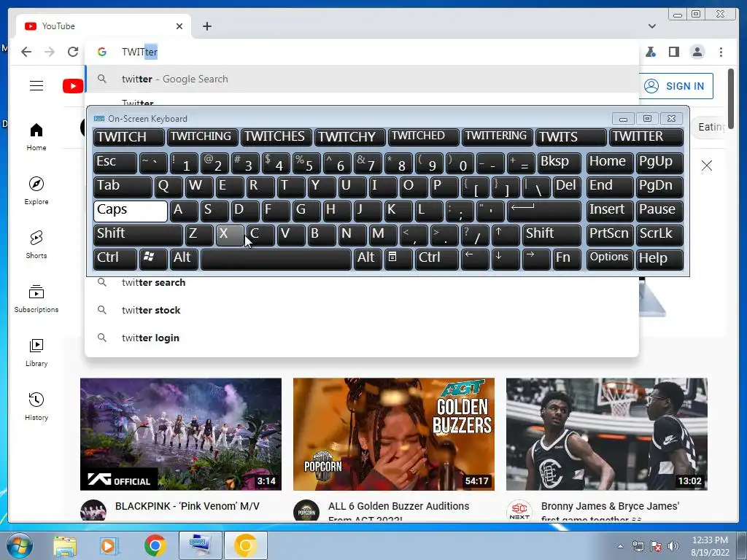Image resolution: width=747 pixels, height=560 pixels.
Task: Click the context menu key on keyboard
Action: 398,260
